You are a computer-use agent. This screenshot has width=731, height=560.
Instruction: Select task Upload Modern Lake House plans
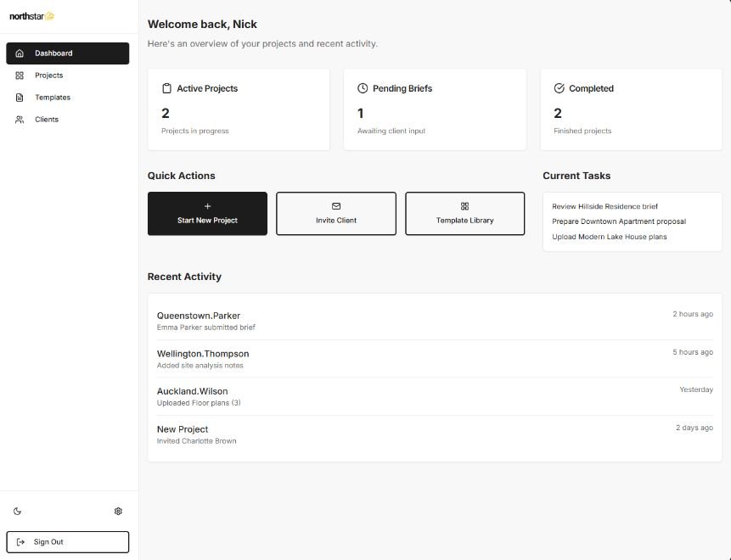tap(610, 237)
